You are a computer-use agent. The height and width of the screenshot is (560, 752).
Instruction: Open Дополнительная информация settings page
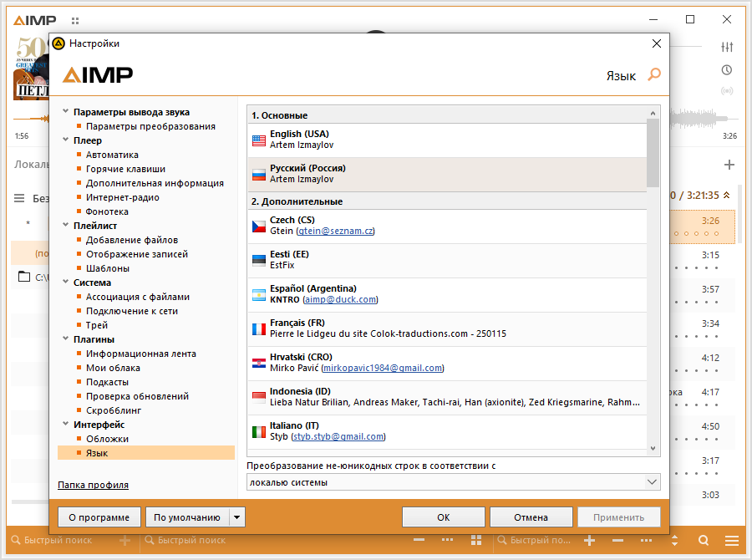pyautogui.click(x=155, y=183)
